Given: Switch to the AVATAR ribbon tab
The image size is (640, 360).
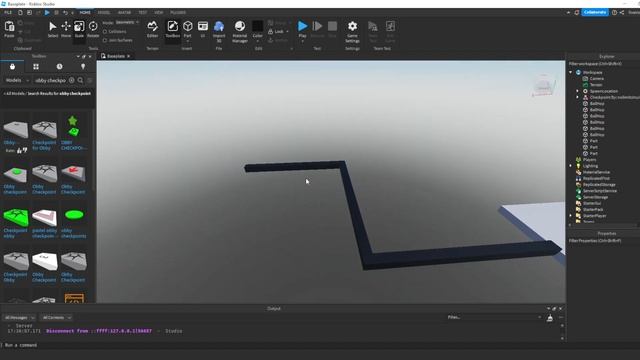Looking at the screenshot, I should coord(124,13).
